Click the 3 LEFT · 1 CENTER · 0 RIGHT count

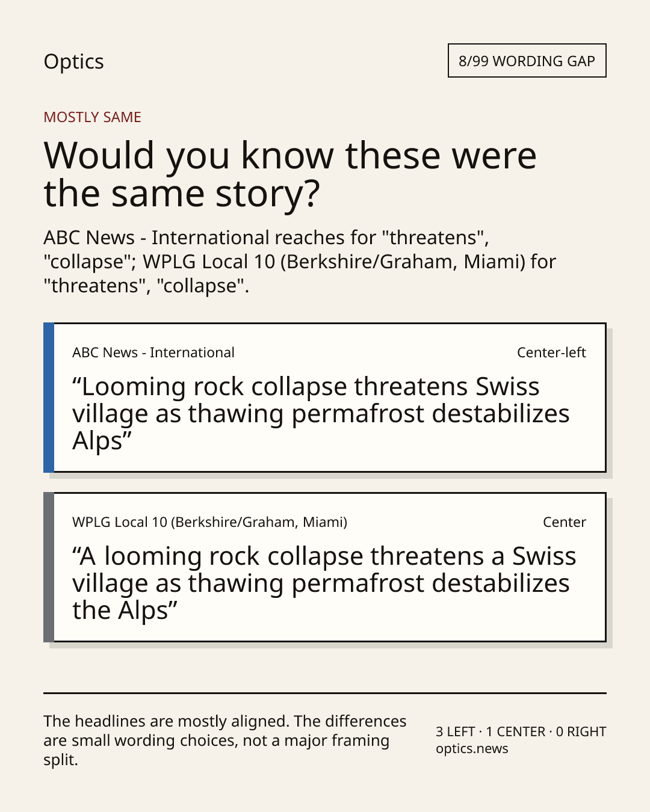pyautogui.click(x=521, y=732)
